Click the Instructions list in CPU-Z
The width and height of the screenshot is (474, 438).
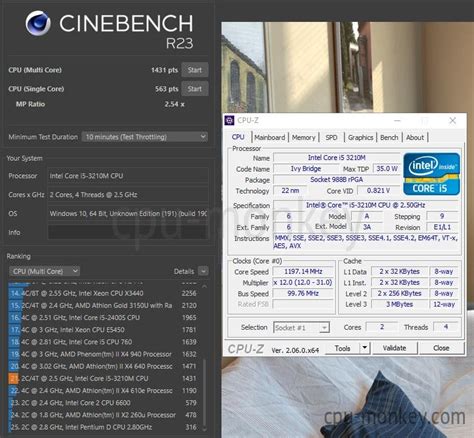coord(366,242)
